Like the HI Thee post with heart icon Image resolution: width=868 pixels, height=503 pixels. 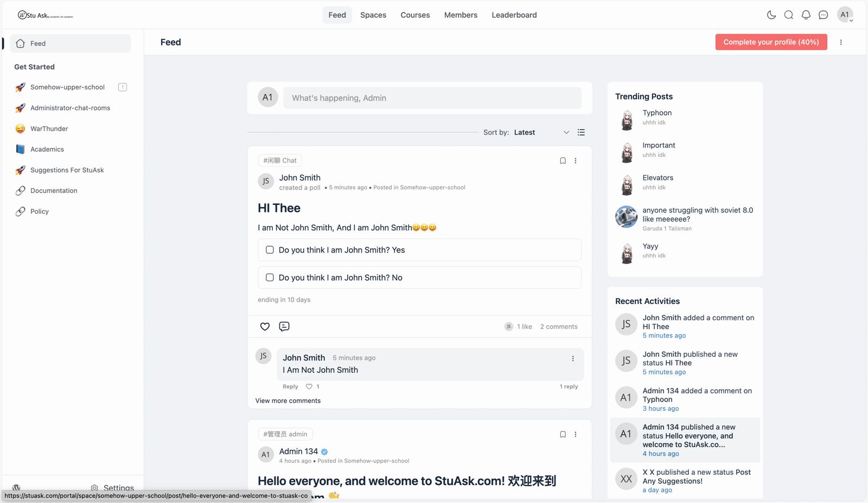(265, 326)
